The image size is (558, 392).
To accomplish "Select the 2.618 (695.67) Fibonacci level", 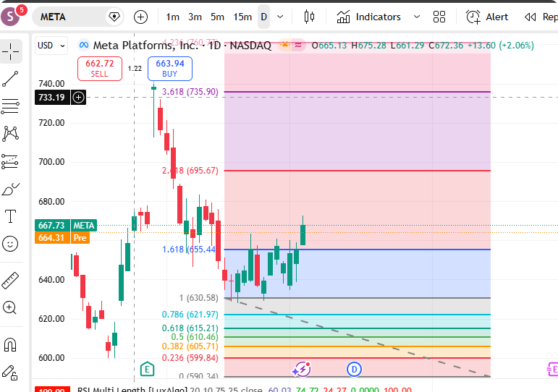I will [190, 171].
